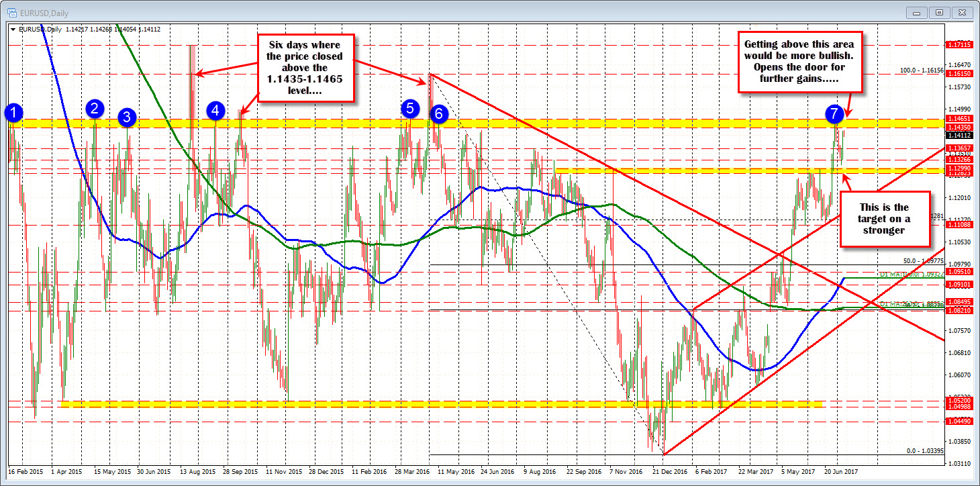Click the 50.0 - 1.09775 Fibonacci label

924,260
